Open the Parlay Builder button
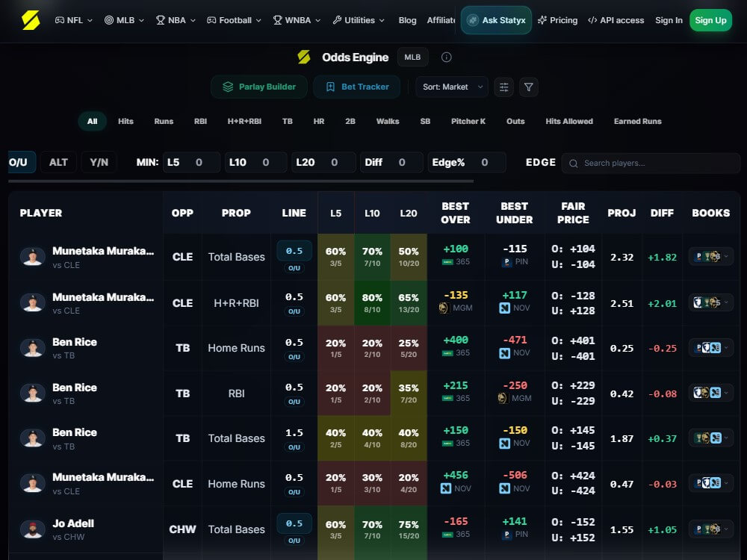Image resolution: width=747 pixels, height=560 pixels. 259,87
